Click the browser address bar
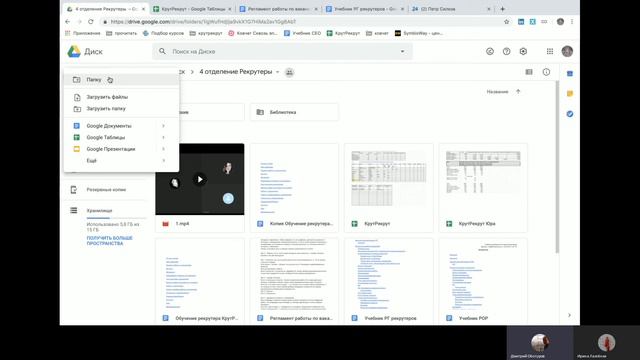The height and width of the screenshot is (360, 640). (x=302, y=22)
